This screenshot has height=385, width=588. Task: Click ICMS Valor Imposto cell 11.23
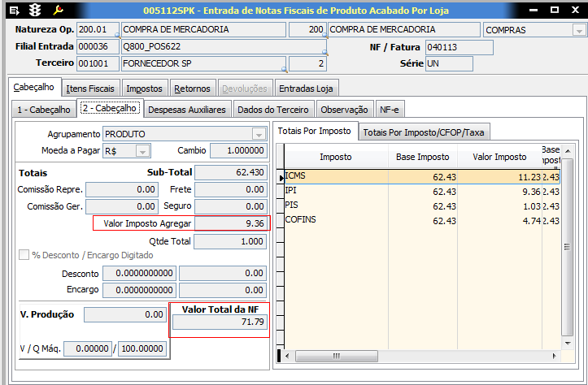coord(499,177)
